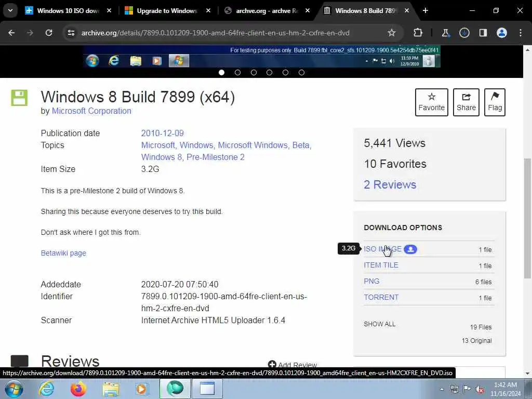This screenshot has height=399, width=532.
Task: Open Chrome Labs flask icon
Action: coord(445,33)
